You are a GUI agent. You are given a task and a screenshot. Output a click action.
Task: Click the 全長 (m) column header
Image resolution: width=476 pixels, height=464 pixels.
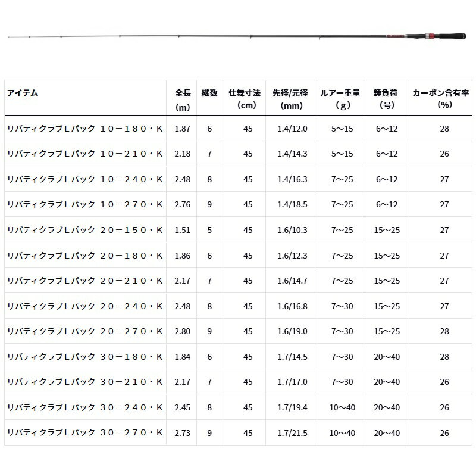point(183,99)
